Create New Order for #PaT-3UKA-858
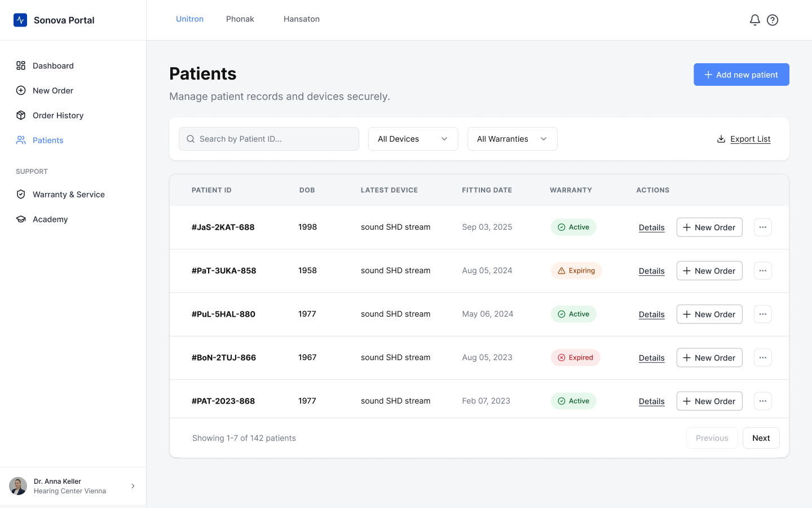The height and width of the screenshot is (508, 812). 709,271
